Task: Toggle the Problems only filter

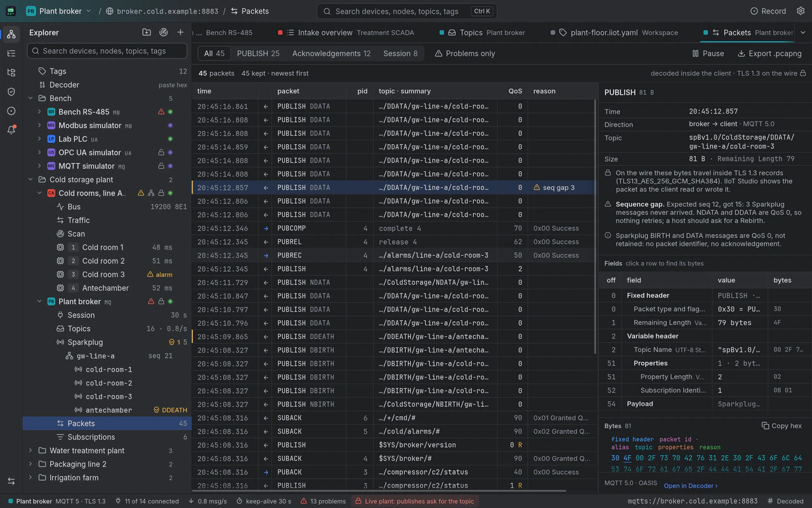Action: click(465, 53)
